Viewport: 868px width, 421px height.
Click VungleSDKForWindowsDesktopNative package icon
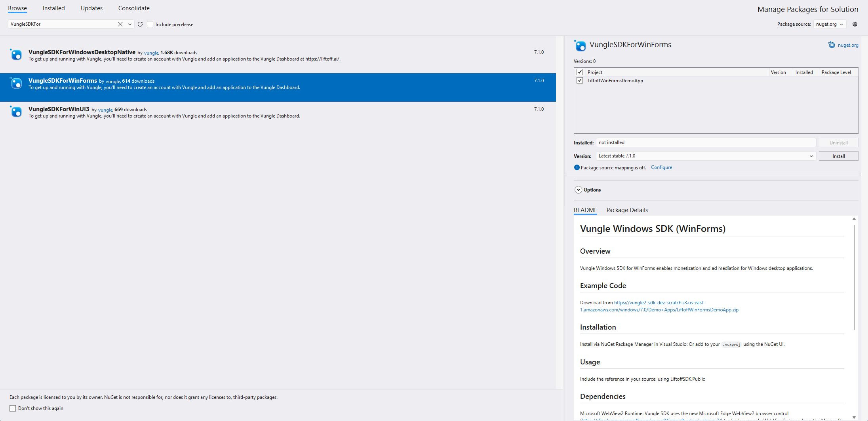coord(16,55)
